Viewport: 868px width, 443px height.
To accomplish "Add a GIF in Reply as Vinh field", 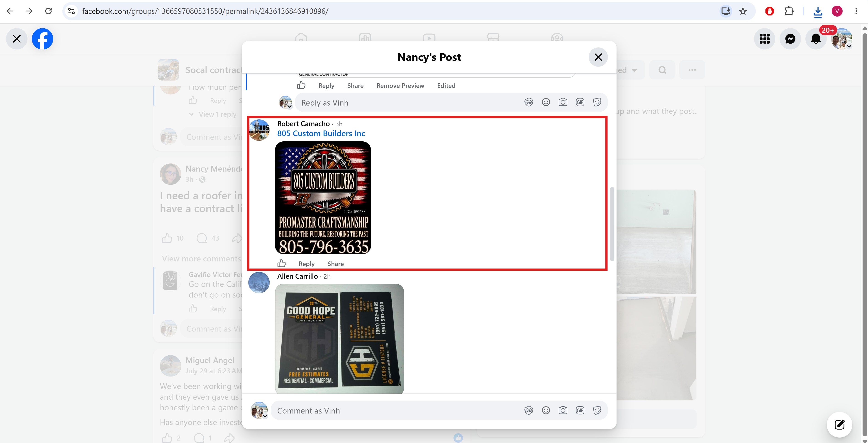I will coord(580,102).
